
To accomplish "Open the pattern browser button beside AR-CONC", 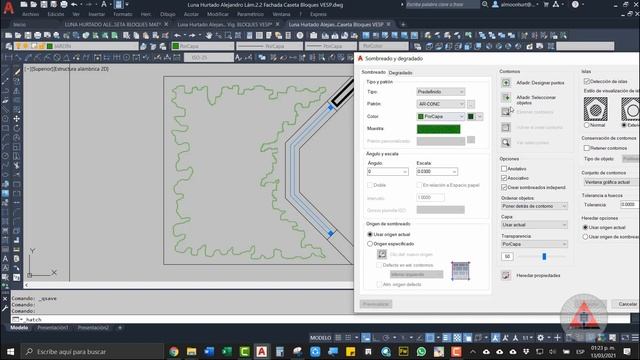I will tap(471, 104).
